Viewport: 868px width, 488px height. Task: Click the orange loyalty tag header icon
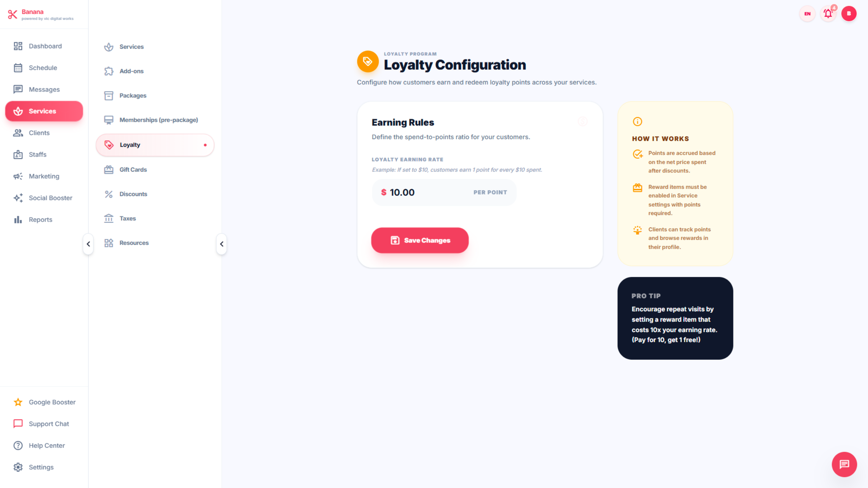point(367,61)
